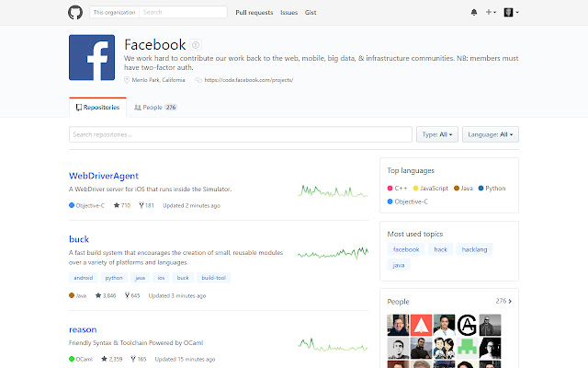
Task: Click the This organization search scope
Action: 114,12
